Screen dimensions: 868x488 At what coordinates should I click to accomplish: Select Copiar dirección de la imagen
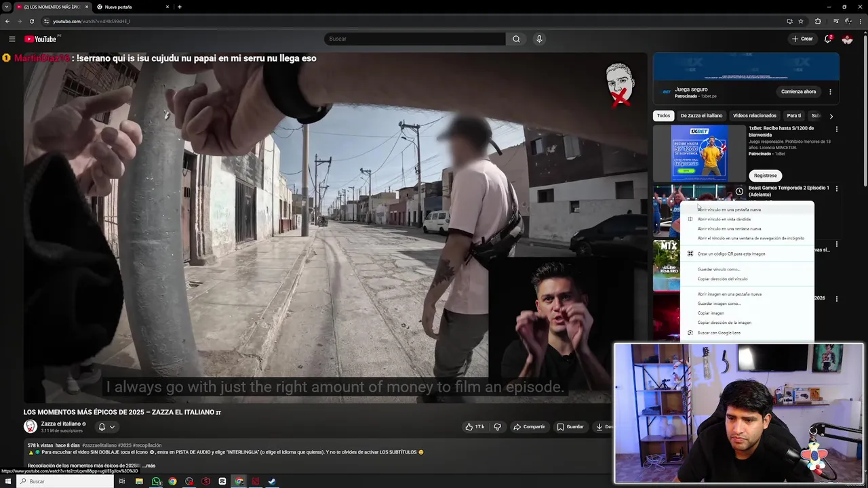747,323
